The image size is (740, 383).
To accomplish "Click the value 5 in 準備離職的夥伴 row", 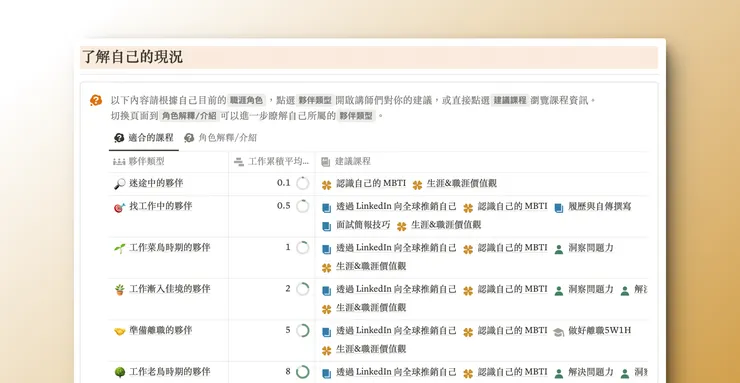I will click(288, 331).
